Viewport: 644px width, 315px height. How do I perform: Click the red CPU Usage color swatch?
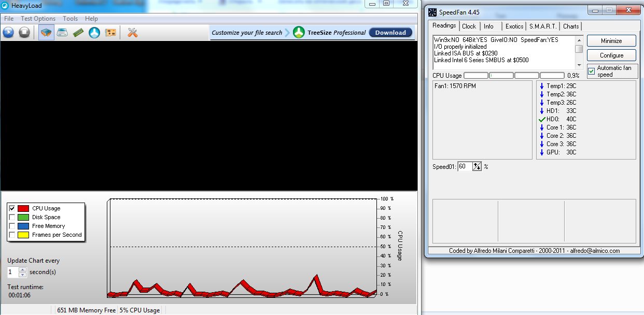tap(23, 208)
